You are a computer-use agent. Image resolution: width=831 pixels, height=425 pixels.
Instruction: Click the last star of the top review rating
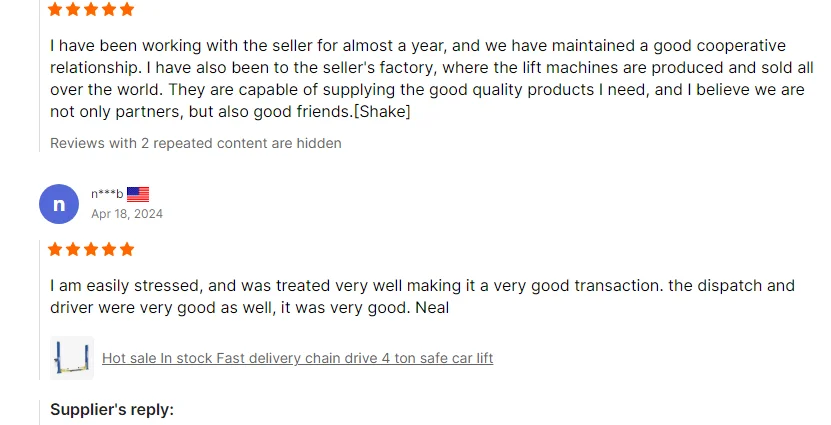pos(126,9)
